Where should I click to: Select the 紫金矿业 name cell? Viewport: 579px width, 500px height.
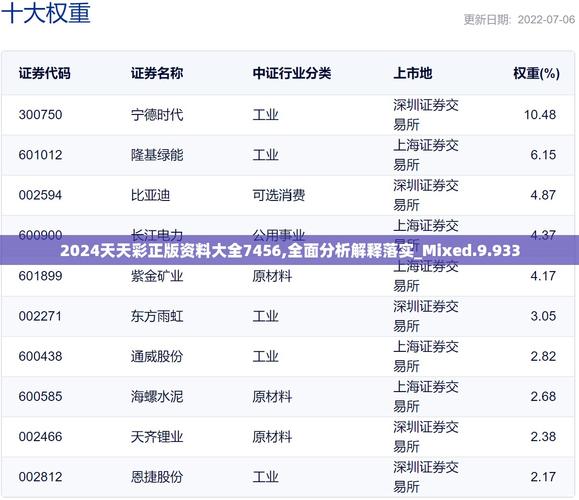[157, 276]
